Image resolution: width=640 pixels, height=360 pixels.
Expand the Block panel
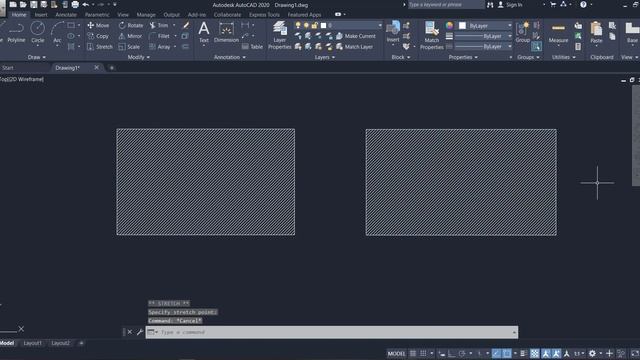(401, 57)
